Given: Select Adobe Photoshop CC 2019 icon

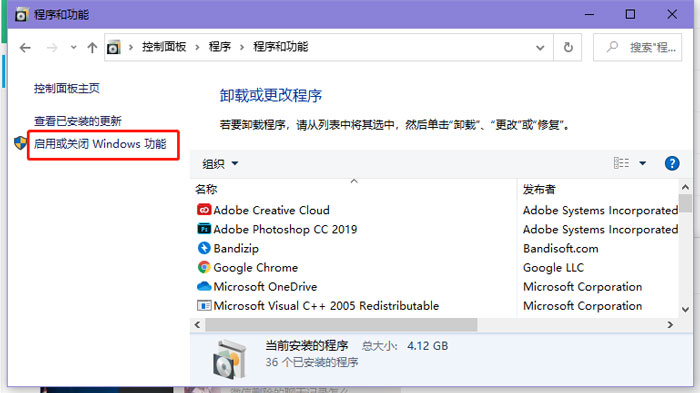Looking at the screenshot, I should (x=204, y=229).
